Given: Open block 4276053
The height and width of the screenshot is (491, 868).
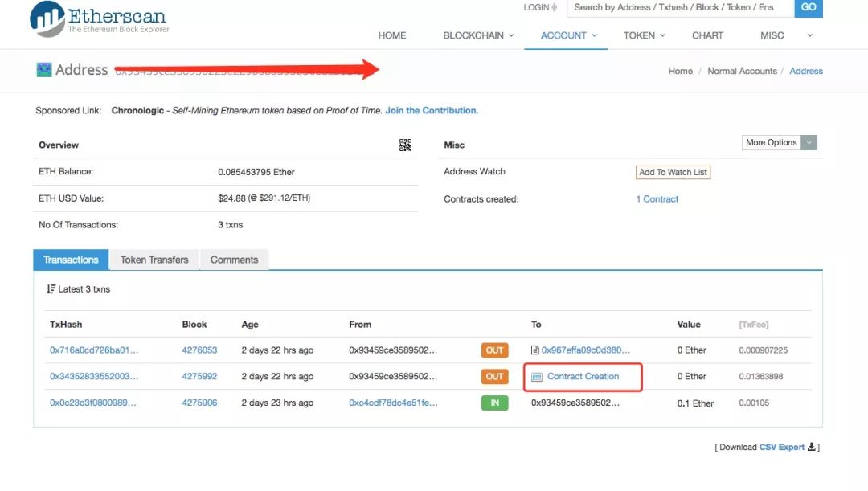Looking at the screenshot, I should click(199, 350).
